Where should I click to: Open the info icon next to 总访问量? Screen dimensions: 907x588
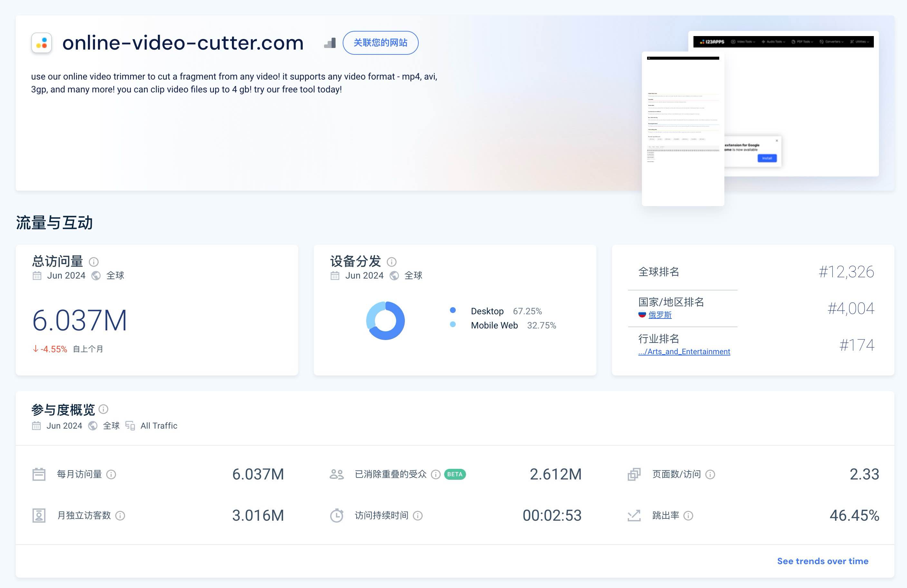pyautogui.click(x=94, y=262)
